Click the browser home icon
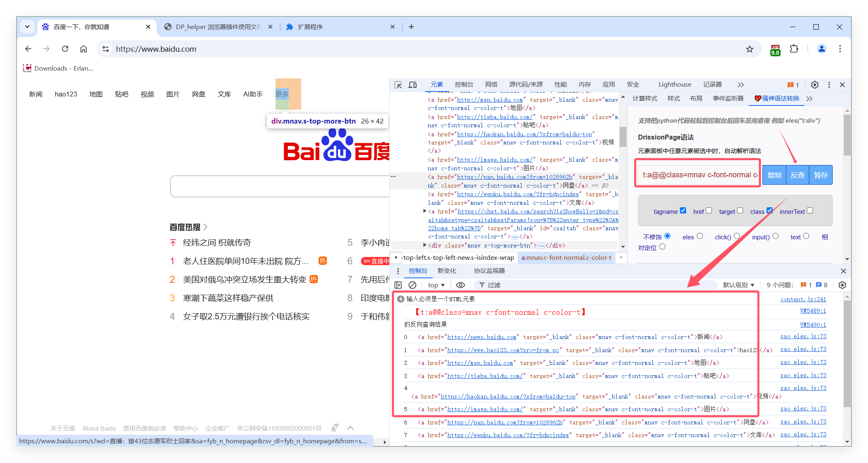This screenshot has height=463, width=868. tap(83, 49)
